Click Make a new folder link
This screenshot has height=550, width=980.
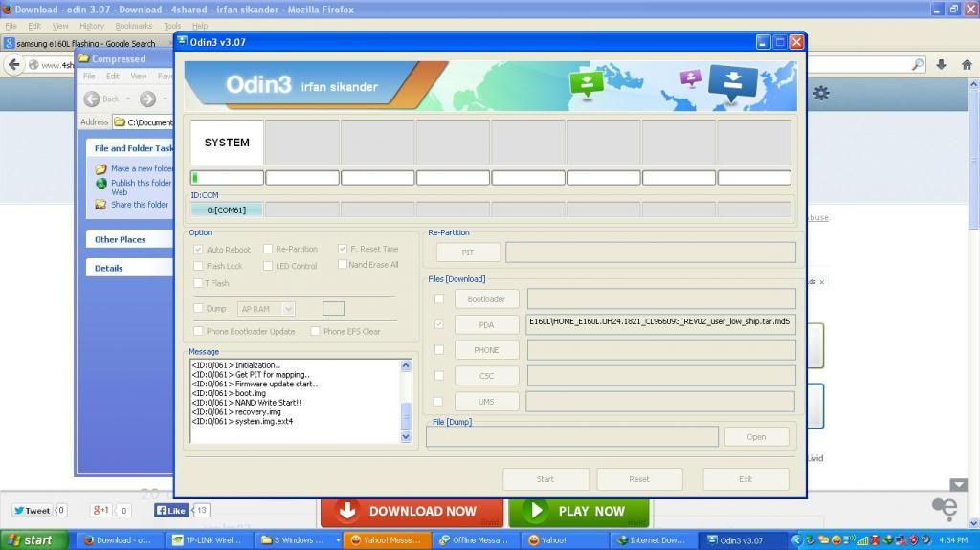pos(142,168)
